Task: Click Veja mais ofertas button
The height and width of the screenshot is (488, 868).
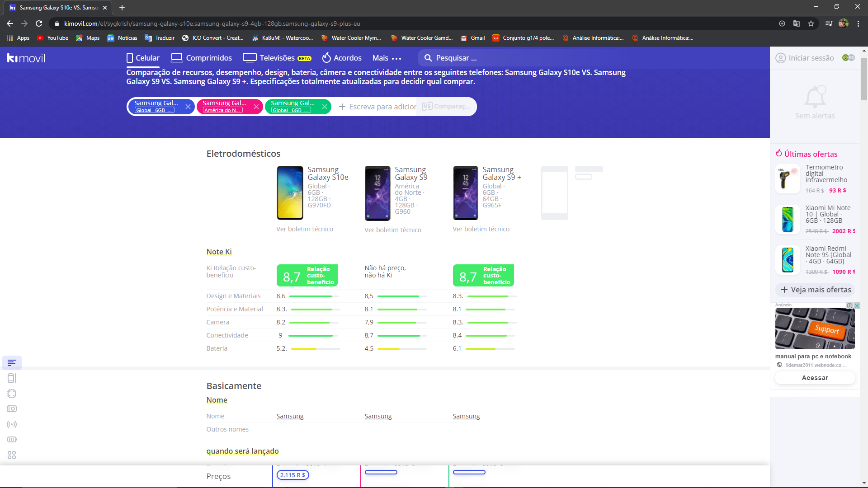Action: pyautogui.click(x=815, y=290)
